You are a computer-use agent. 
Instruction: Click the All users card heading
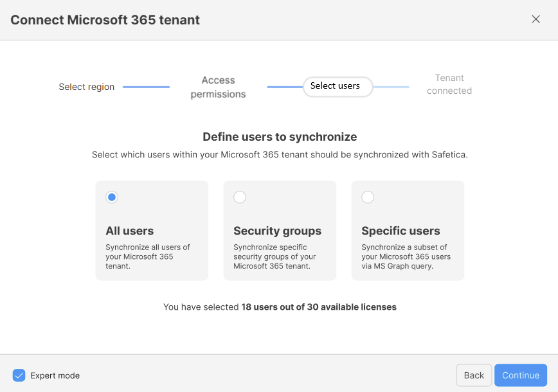click(x=129, y=231)
